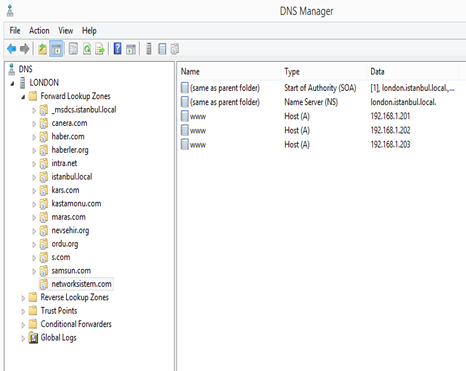Select the www record with 192.168.1.202

coord(198,130)
